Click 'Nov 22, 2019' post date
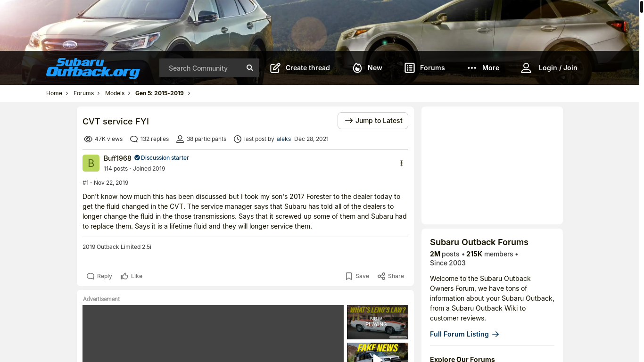Viewport: 644px width, 362px height. [x=111, y=183]
